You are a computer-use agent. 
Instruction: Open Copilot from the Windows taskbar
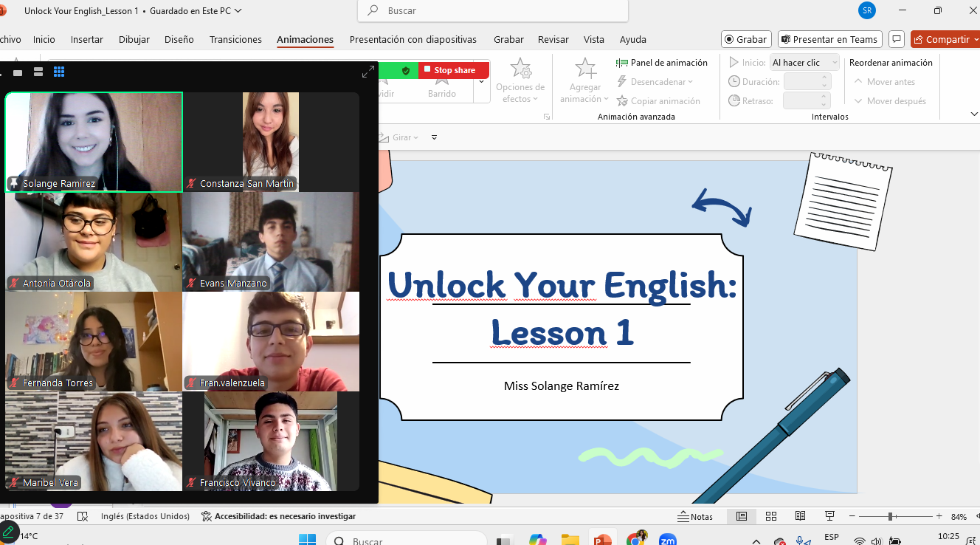point(537,540)
